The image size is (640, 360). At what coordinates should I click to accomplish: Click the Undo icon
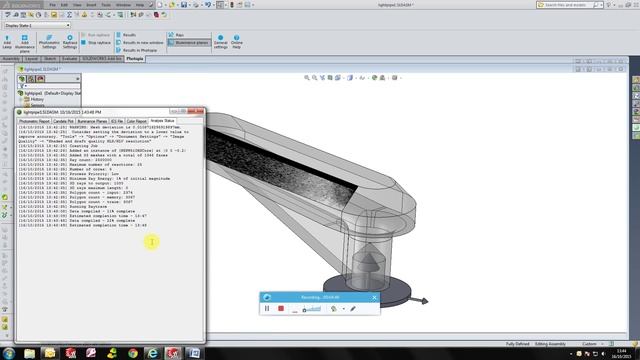(x=207, y=5)
